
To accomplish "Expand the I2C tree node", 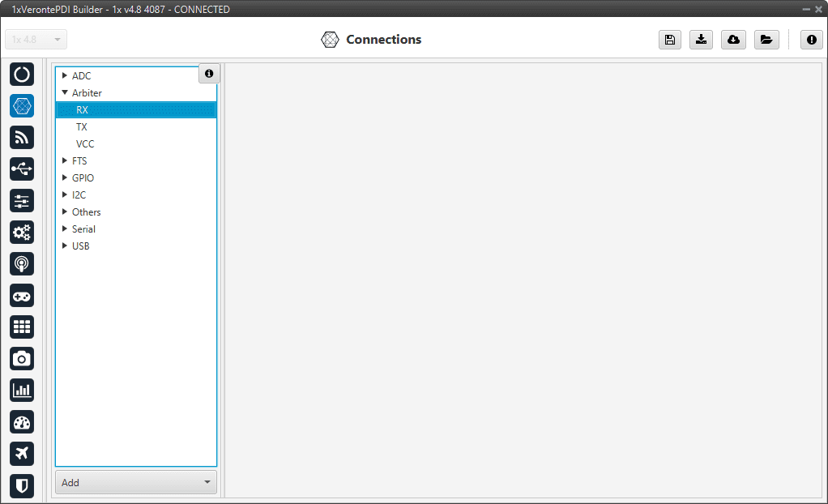I will (65, 194).
